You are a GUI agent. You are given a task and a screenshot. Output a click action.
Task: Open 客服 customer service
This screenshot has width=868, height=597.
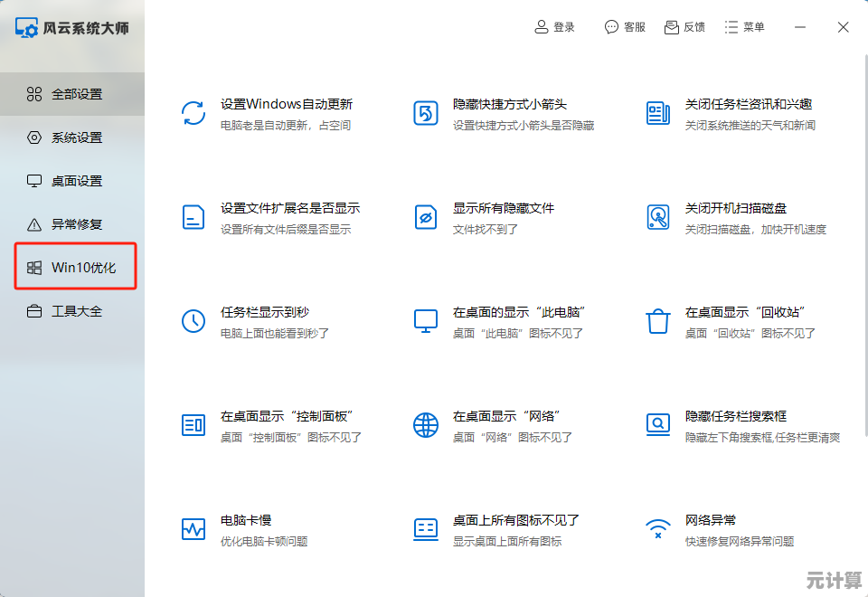click(x=625, y=26)
